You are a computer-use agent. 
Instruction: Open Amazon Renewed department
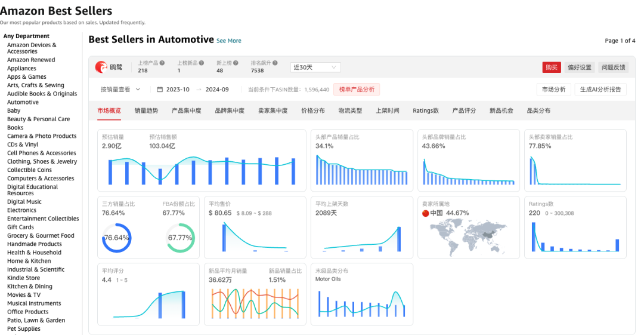pos(31,60)
